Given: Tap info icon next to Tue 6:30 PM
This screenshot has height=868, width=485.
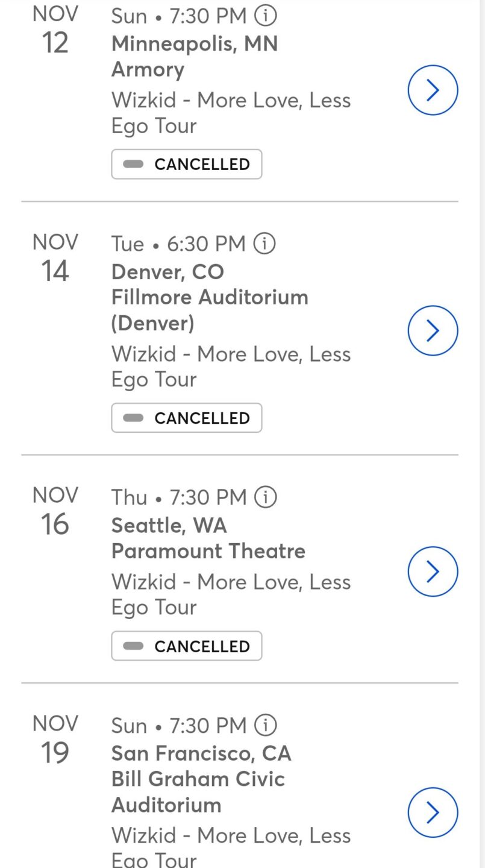Looking at the screenshot, I should click(x=264, y=244).
